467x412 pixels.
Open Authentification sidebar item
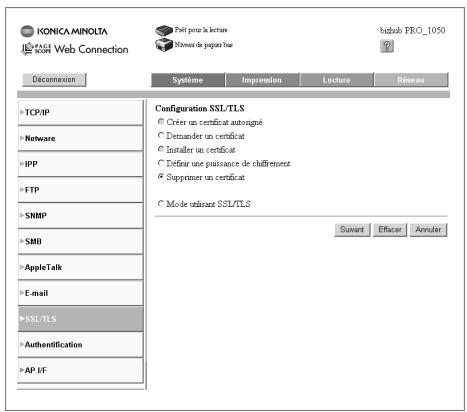[x=80, y=345]
